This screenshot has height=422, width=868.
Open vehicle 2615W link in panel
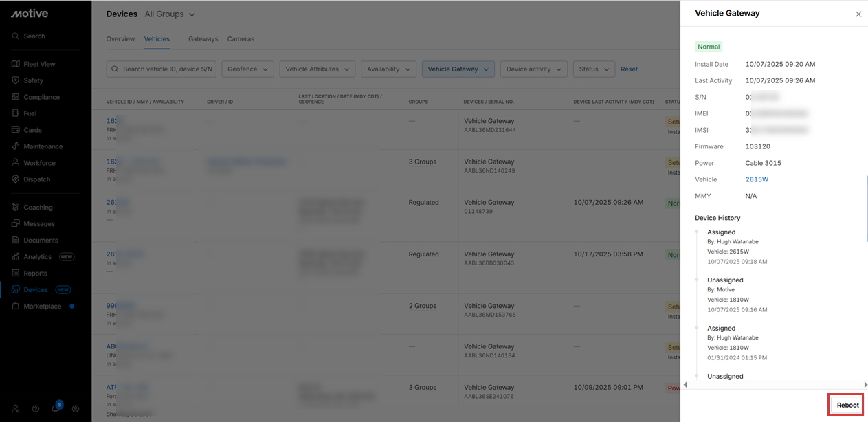[757, 179]
